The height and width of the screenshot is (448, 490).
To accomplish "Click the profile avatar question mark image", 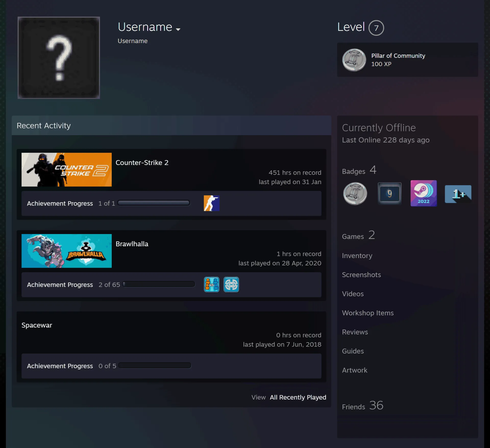I will coord(59,58).
